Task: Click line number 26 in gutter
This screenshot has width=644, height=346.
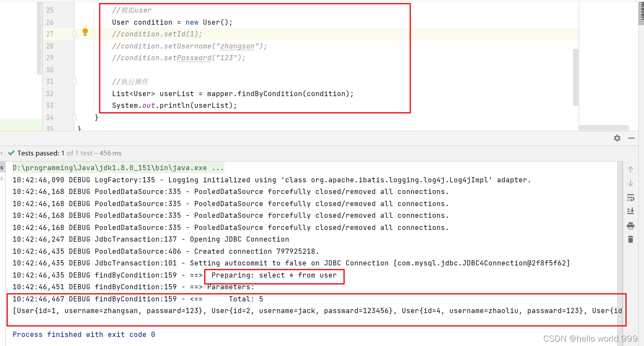Action: 49,22
